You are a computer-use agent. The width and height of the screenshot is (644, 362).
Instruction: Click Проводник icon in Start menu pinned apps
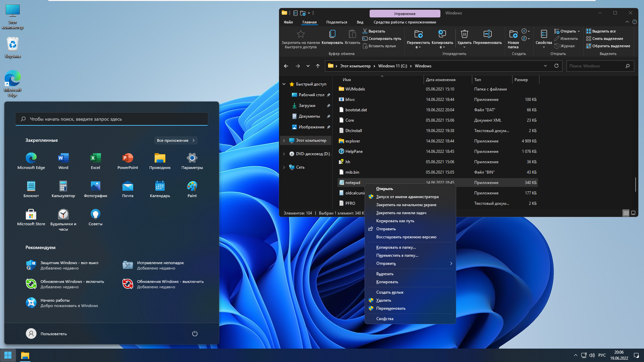pyautogui.click(x=160, y=158)
